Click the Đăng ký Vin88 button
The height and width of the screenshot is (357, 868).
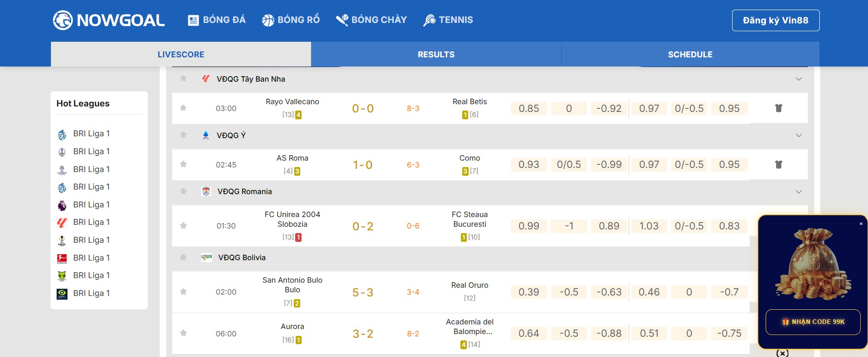775,21
